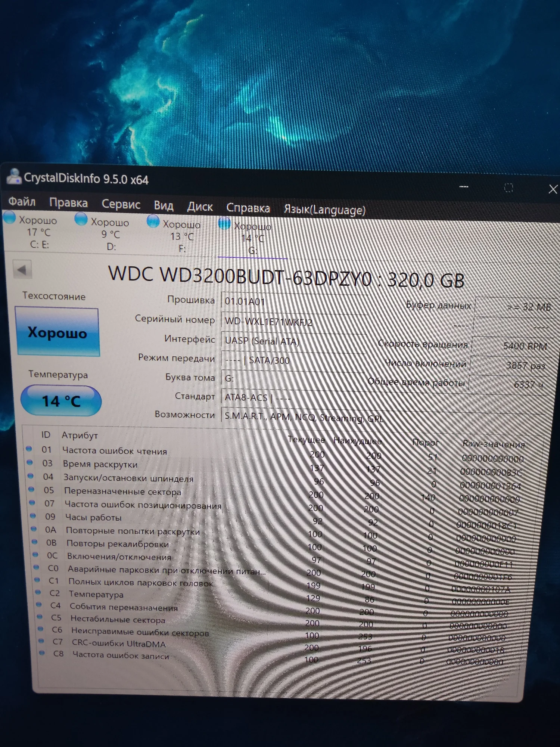Click the Атрибут column header
The image size is (560, 747).
[x=80, y=435]
